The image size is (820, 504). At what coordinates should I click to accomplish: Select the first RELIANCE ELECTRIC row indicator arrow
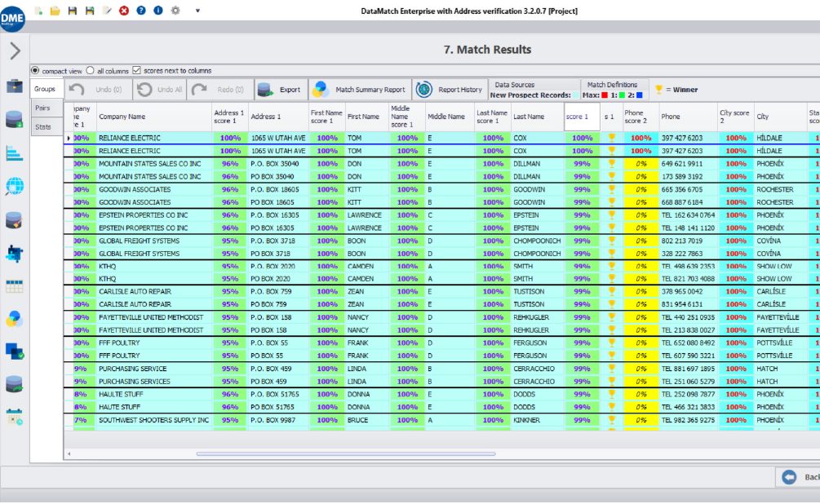click(69, 138)
